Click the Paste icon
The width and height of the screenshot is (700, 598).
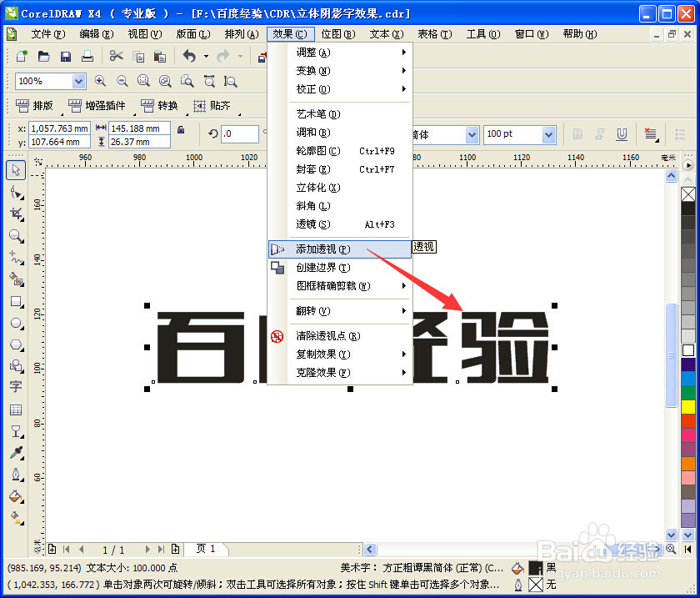(x=160, y=57)
